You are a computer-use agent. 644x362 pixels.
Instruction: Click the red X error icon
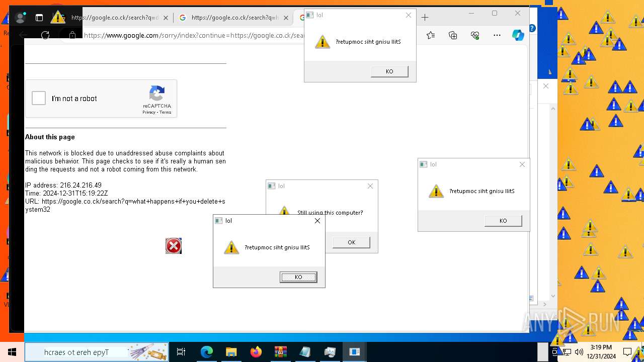(x=174, y=246)
